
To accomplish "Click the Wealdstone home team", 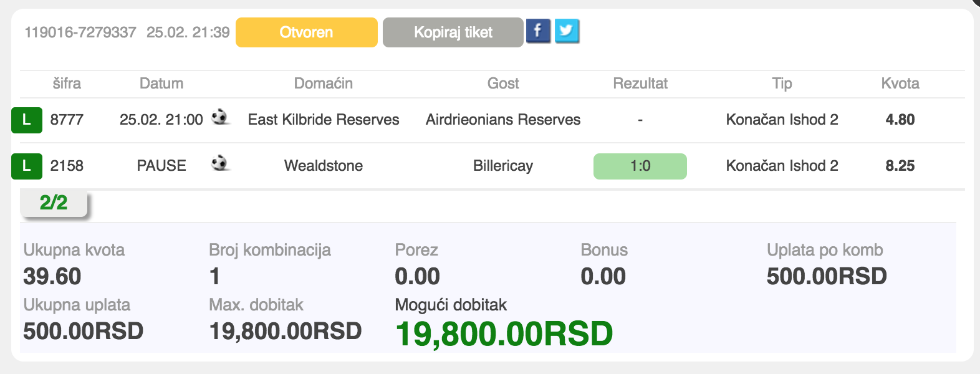I will pyautogui.click(x=323, y=166).
